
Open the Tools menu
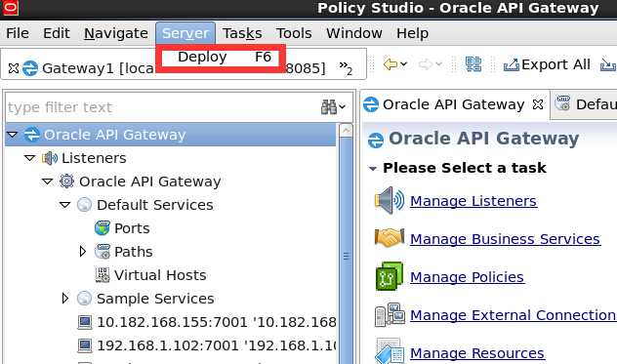click(x=294, y=33)
